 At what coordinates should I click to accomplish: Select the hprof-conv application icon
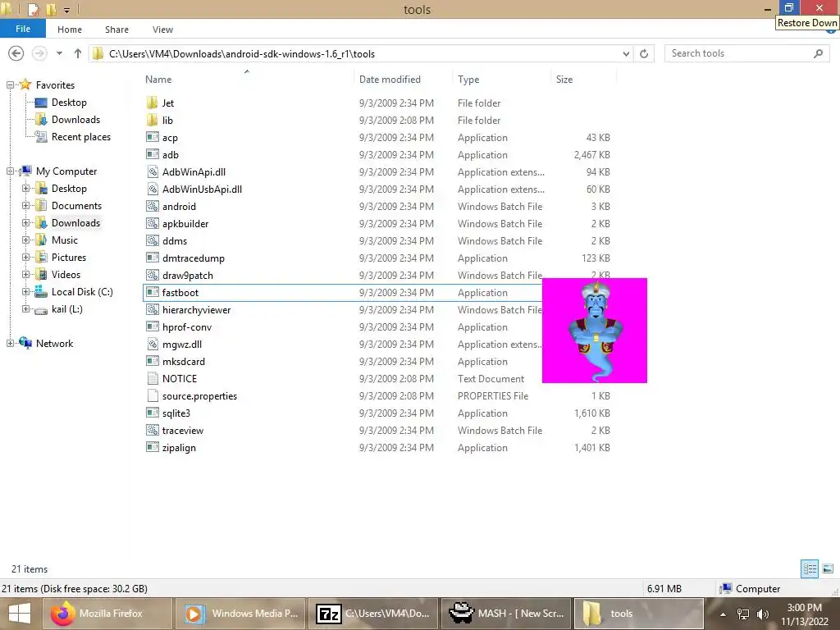point(152,326)
